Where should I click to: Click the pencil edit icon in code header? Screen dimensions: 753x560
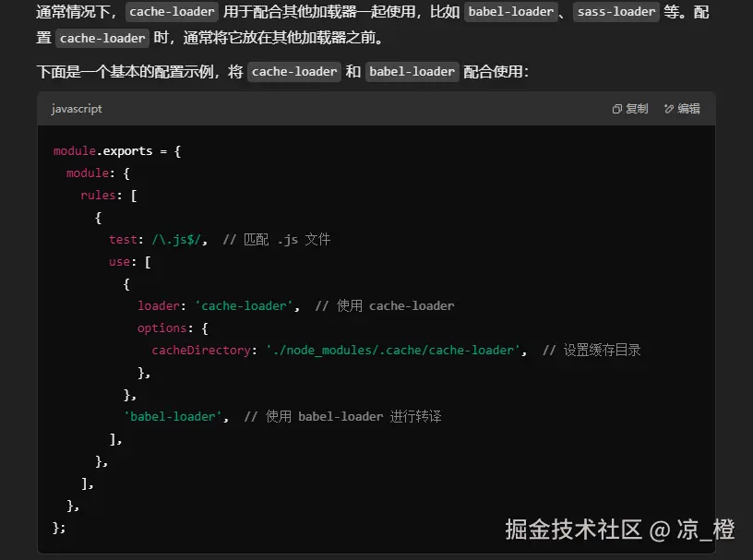[669, 109]
